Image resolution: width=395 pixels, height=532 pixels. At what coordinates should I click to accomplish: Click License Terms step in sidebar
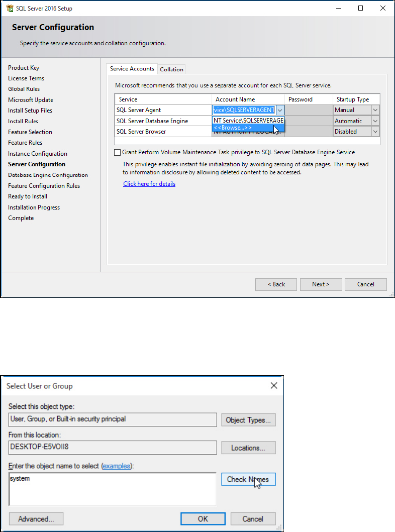(x=26, y=78)
